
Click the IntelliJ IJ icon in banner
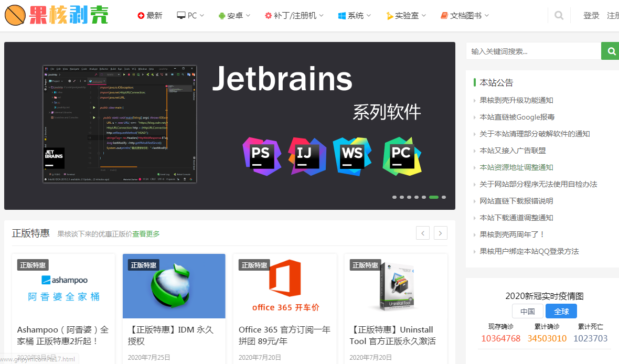307,156
